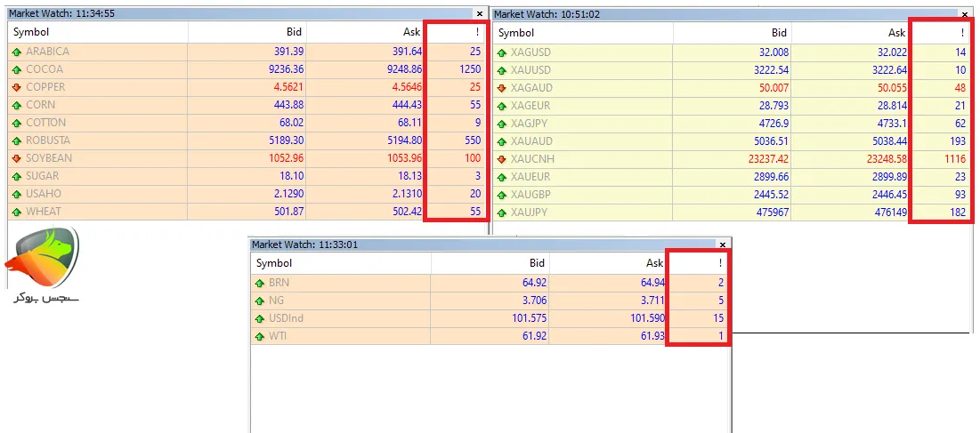The height and width of the screenshot is (433, 980).
Task: Click the Ask column header in energy window
Action: point(608,263)
